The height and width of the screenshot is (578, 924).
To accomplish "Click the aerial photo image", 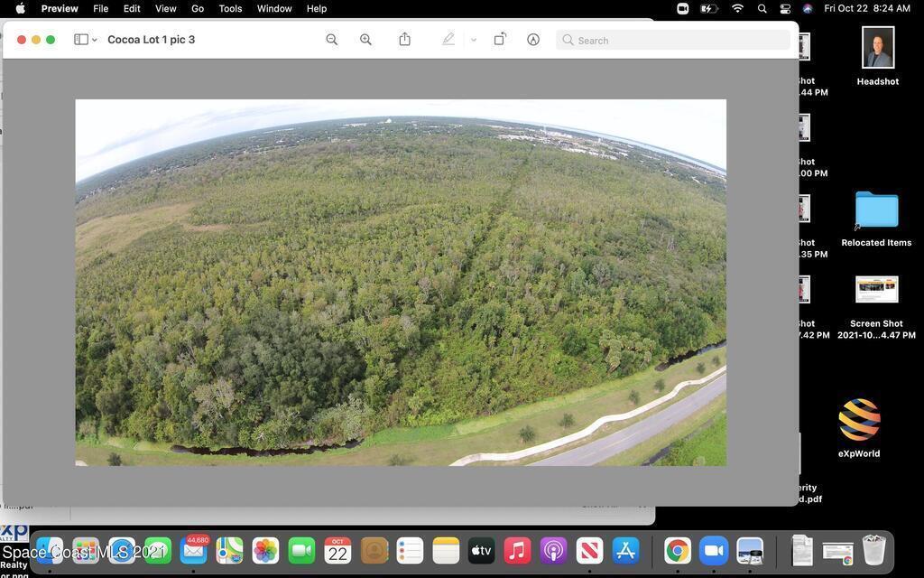I will click(401, 283).
